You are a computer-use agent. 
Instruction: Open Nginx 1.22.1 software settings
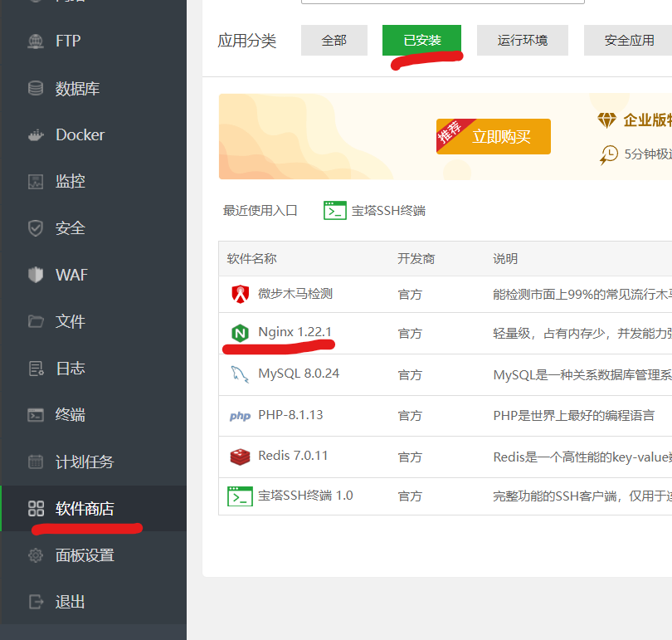pos(295,332)
